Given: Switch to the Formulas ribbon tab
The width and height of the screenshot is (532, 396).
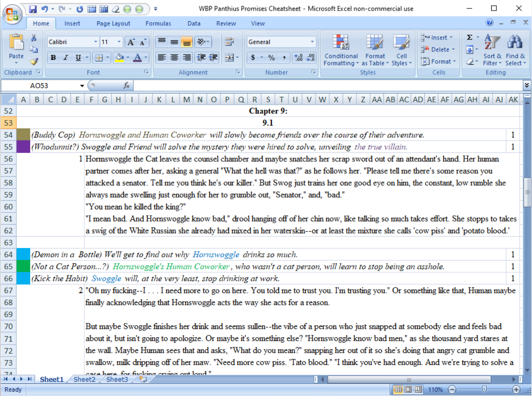Looking at the screenshot, I should [158, 23].
